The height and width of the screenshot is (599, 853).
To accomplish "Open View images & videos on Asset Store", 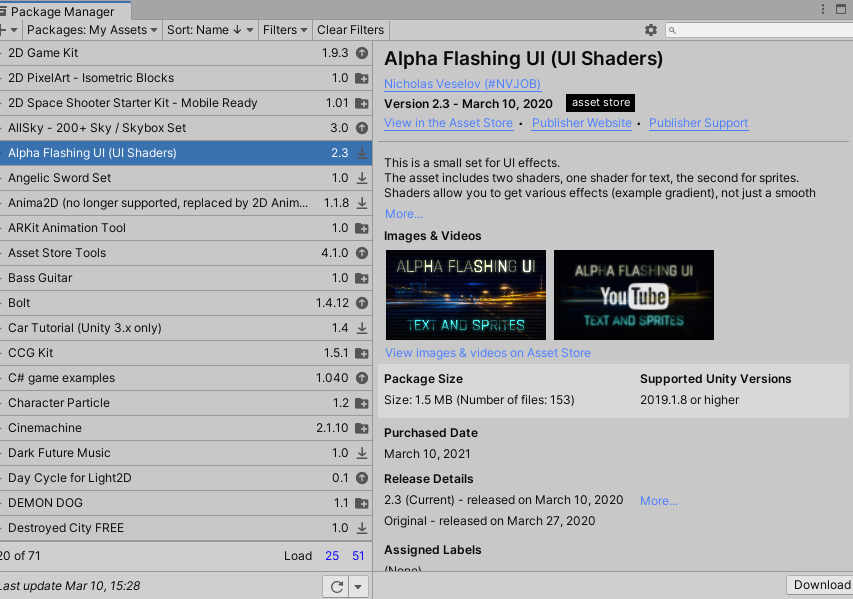I will [487, 353].
